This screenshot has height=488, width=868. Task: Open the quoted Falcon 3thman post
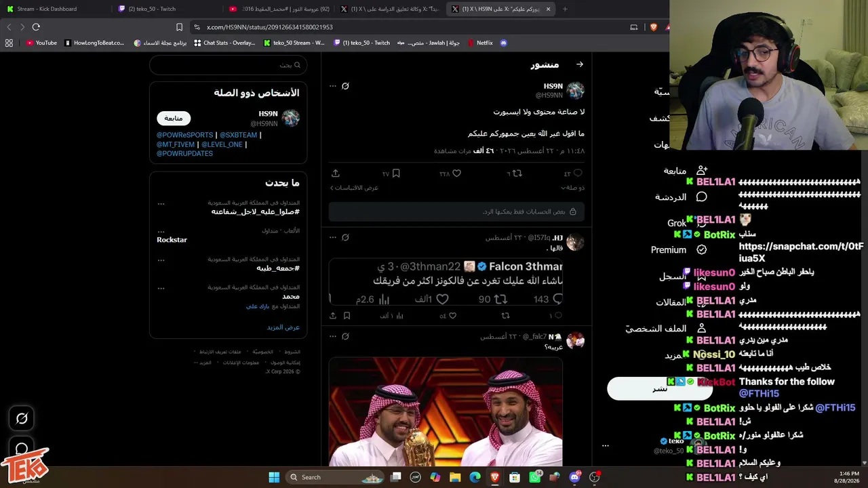[446, 281]
